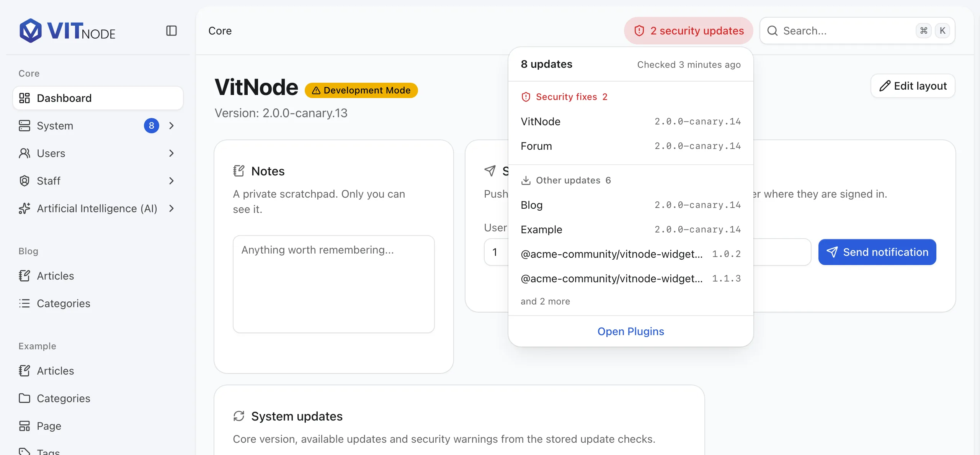Viewport: 980px width, 455px height.
Task: Click the VitNode security fix row
Action: (x=631, y=121)
